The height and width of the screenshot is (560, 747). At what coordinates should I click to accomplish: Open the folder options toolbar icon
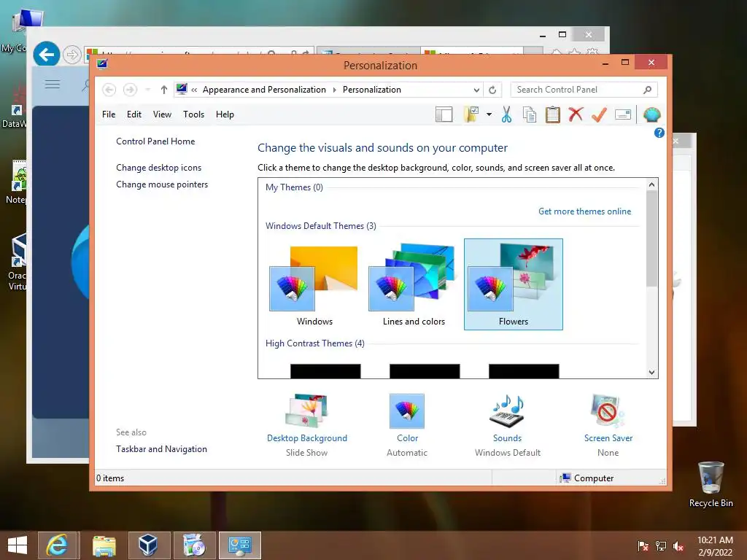(471, 114)
